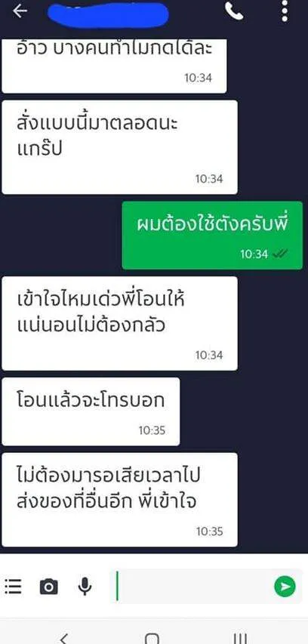This screenshot has height=644, width=308.
Task: Tap the back arrow icon
Action: (20, 11)
